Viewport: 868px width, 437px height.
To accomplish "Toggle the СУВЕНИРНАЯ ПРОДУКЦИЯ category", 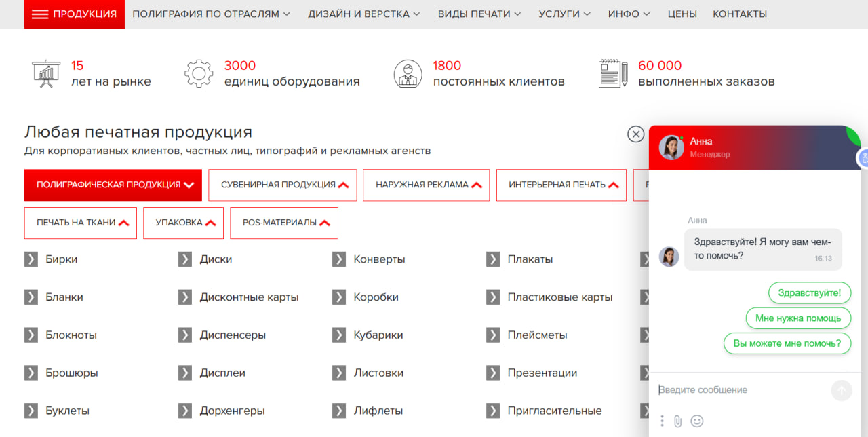I will (x=285, y=185).
